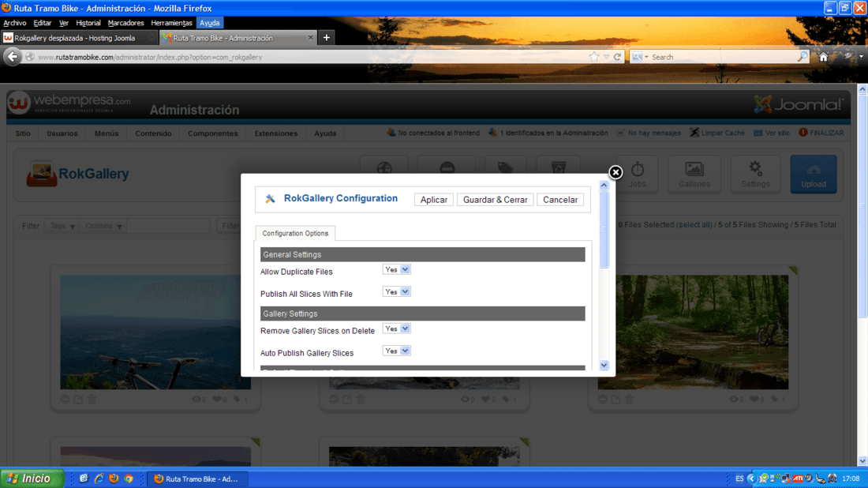
Task: Click the Firefox home icon
Action: [x=823, y=57]
